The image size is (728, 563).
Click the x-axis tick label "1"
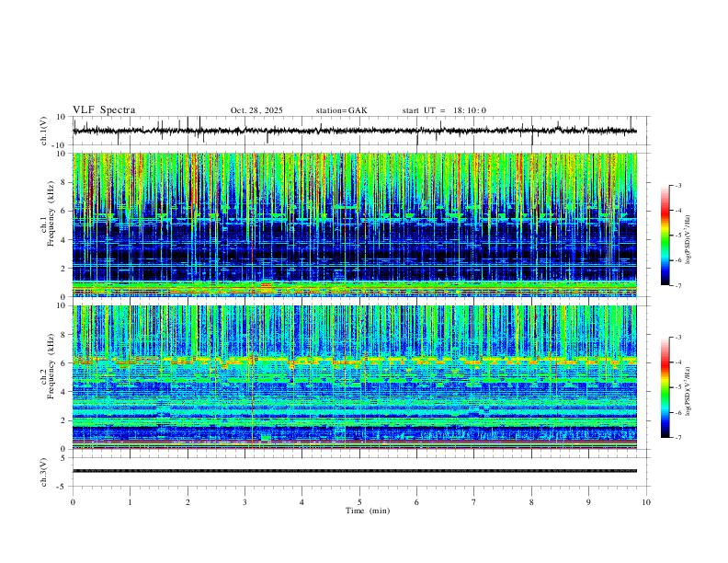pyautogui.click(x=130, y=502)
